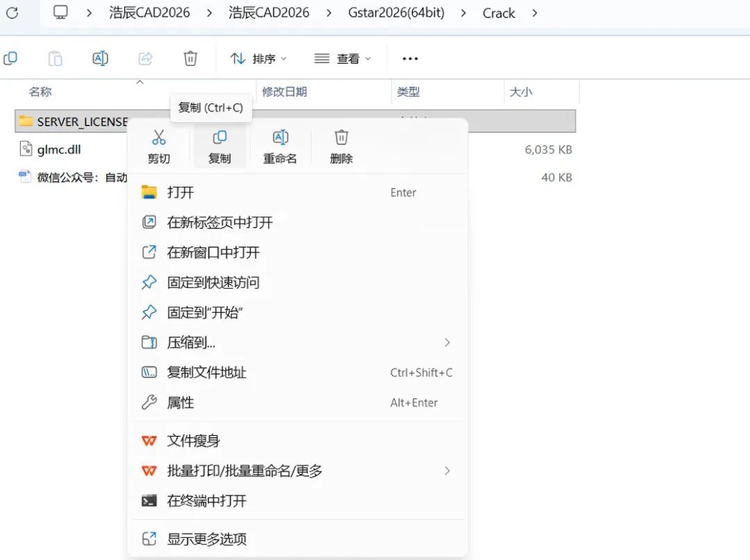Click the 微信公众号 document file icon
Viewport: 750px width, 560px height.
point(25,176)
